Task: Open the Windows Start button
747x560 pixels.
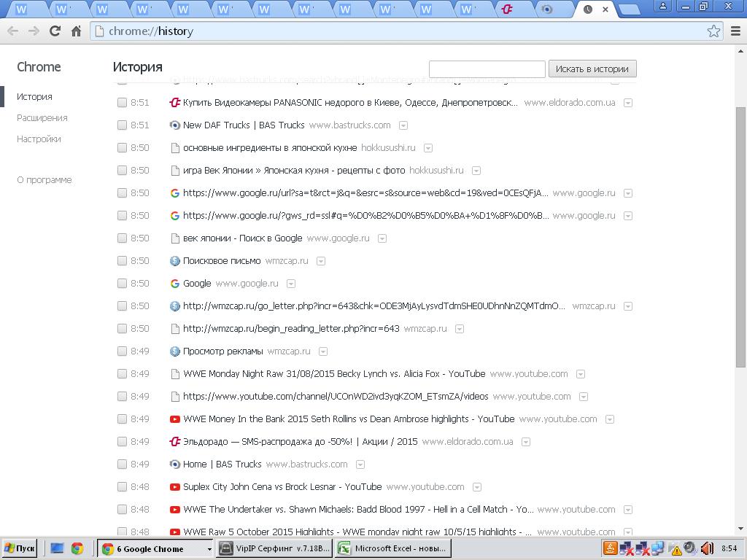Action: coord(20,548)
